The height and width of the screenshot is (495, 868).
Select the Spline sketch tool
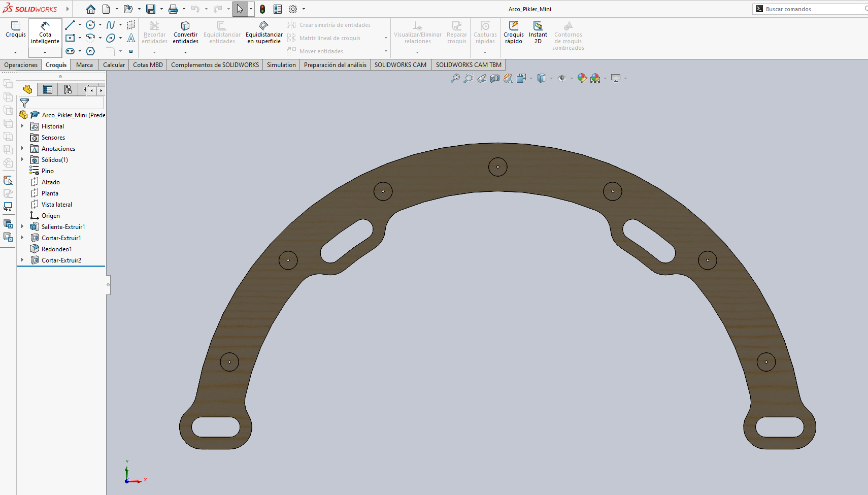click(x=111, y=24)
